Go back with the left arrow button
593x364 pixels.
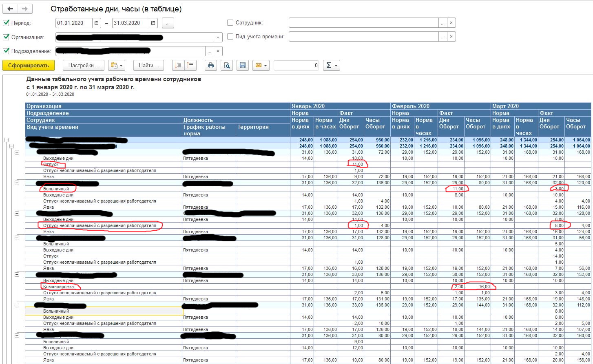[11, 9]
